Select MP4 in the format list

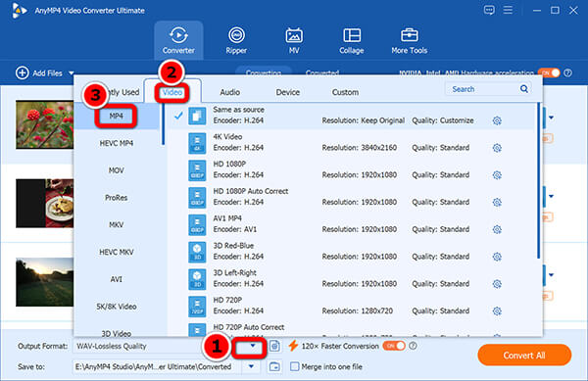point(117,117)
